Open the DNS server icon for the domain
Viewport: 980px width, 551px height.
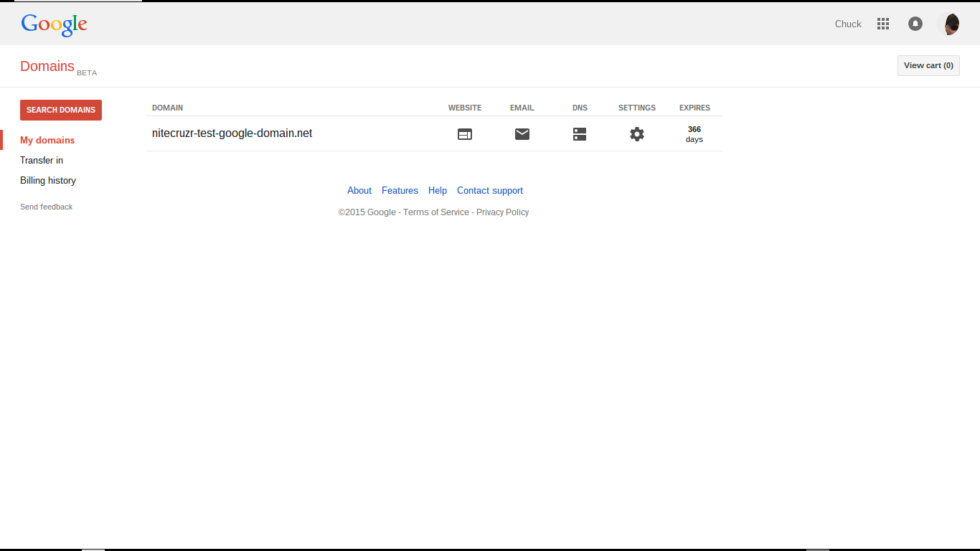pyautogui.click(x=580, y=134)
